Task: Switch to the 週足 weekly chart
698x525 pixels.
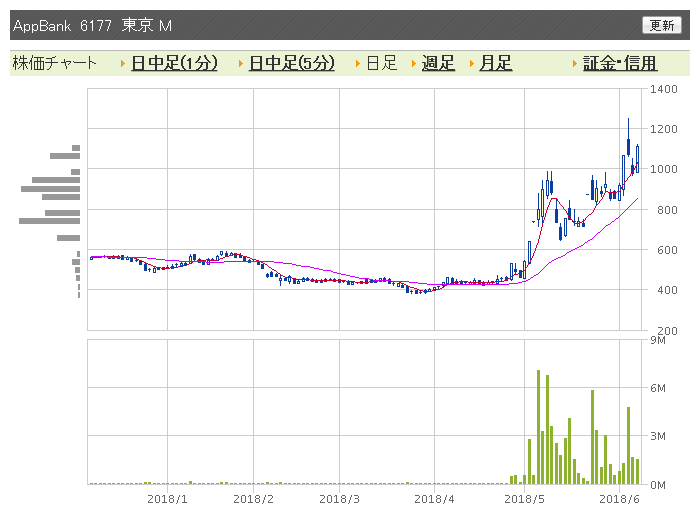Action: click(x=438, y=63)
